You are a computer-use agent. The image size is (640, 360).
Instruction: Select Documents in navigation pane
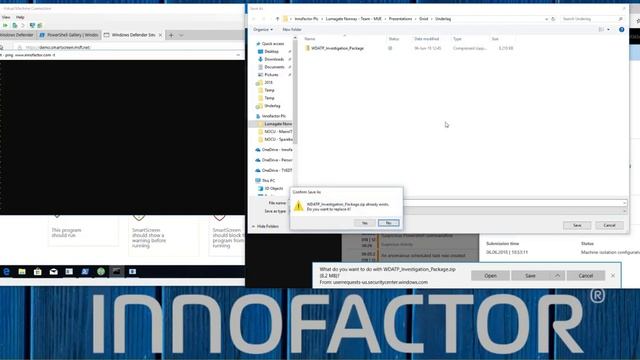tap(274, 67)
